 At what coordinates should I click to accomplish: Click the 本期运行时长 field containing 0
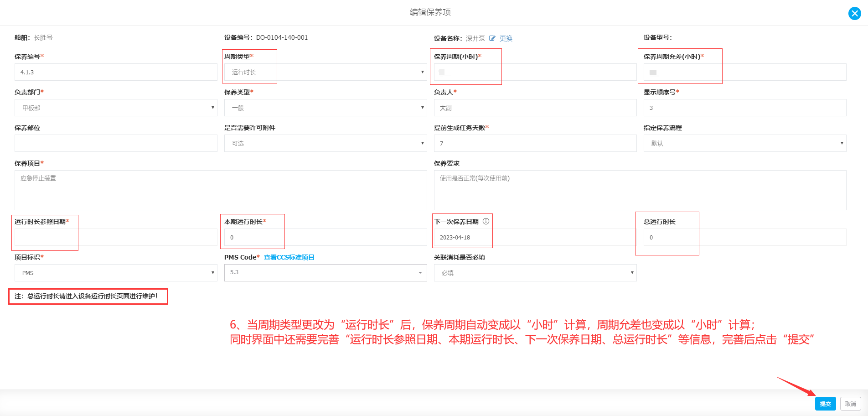(325, 237)
